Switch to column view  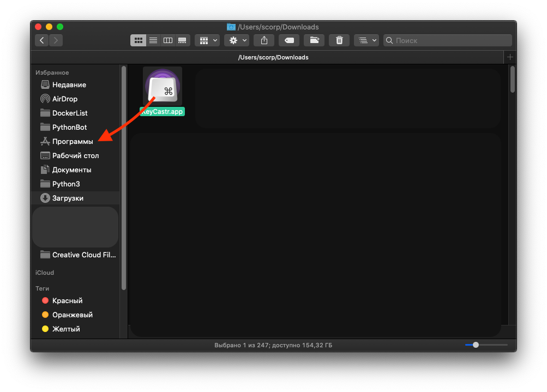click(x=168, y=40)
